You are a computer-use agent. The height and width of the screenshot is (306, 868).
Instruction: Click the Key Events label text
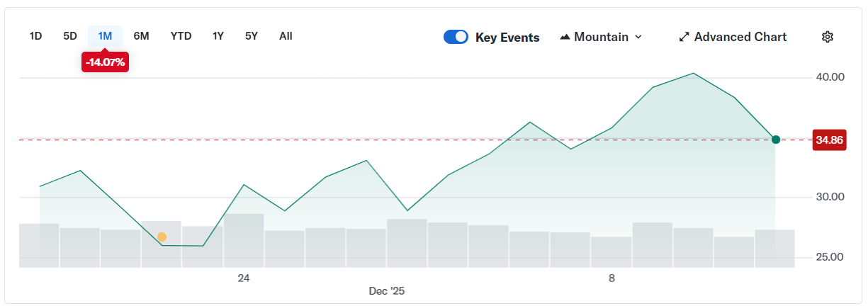pos(507,38)
